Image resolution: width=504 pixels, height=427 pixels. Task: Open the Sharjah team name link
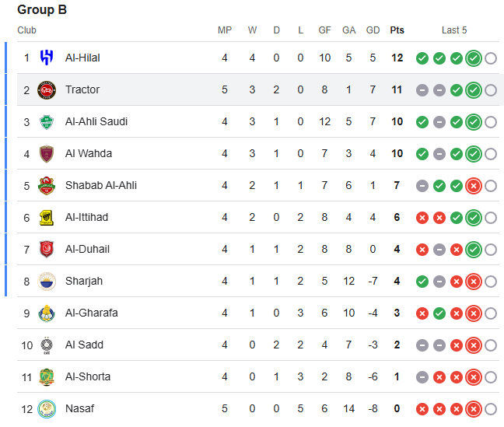coord(84,281)
